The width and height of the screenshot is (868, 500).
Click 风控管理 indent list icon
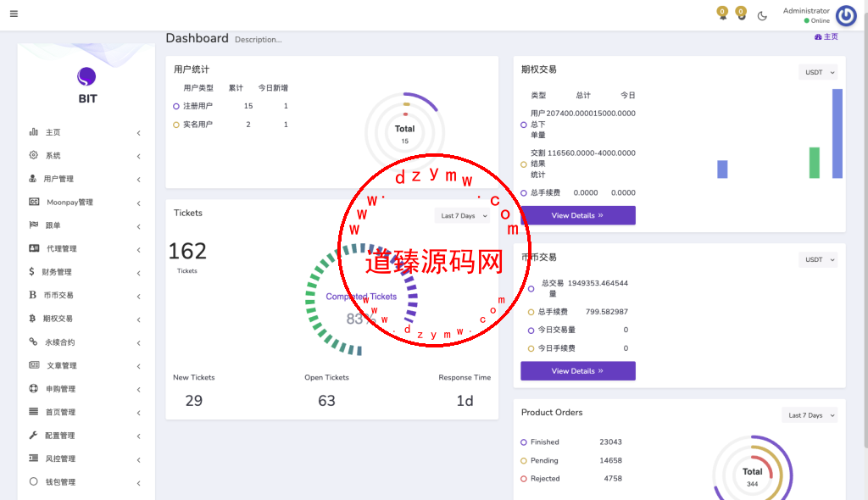(x=34, y=458)
